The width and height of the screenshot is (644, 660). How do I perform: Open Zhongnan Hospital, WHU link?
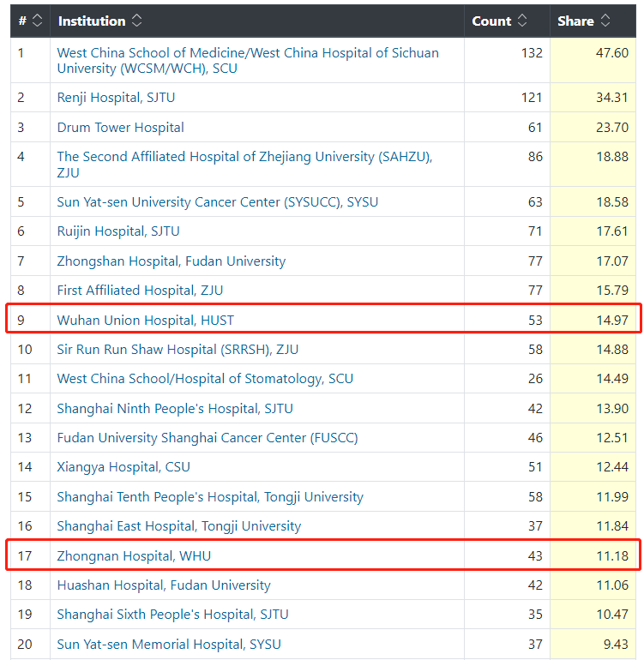(134, 556)
